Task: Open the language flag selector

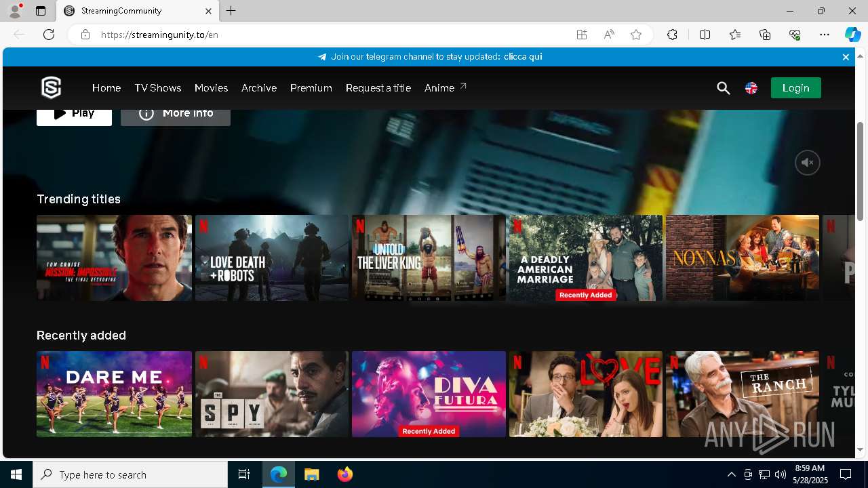Action: [751, 88]
